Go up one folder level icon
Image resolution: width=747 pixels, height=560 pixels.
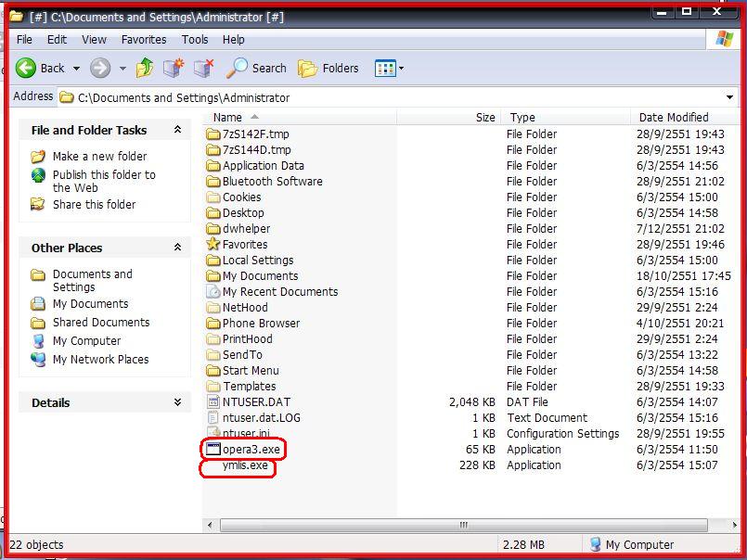click(145, 68)
